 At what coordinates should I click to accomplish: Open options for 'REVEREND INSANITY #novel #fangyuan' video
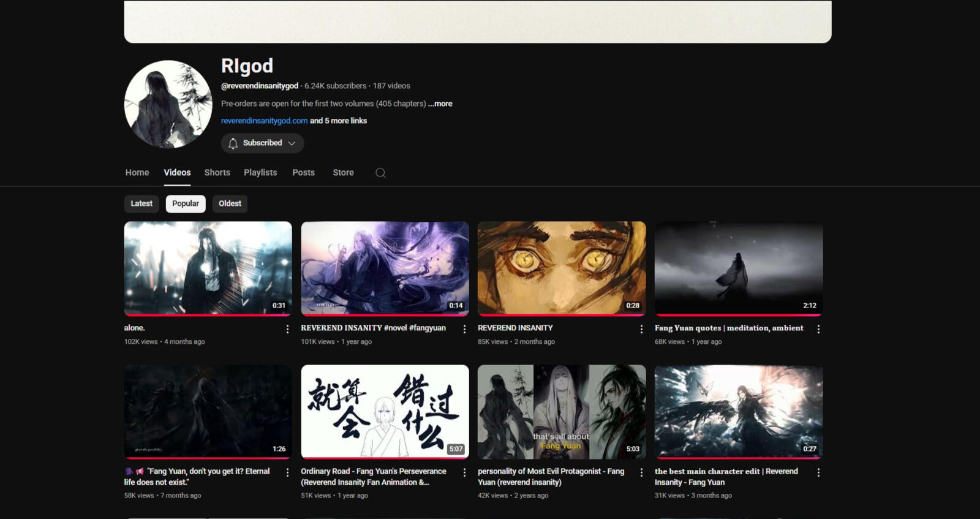point(464,329)
